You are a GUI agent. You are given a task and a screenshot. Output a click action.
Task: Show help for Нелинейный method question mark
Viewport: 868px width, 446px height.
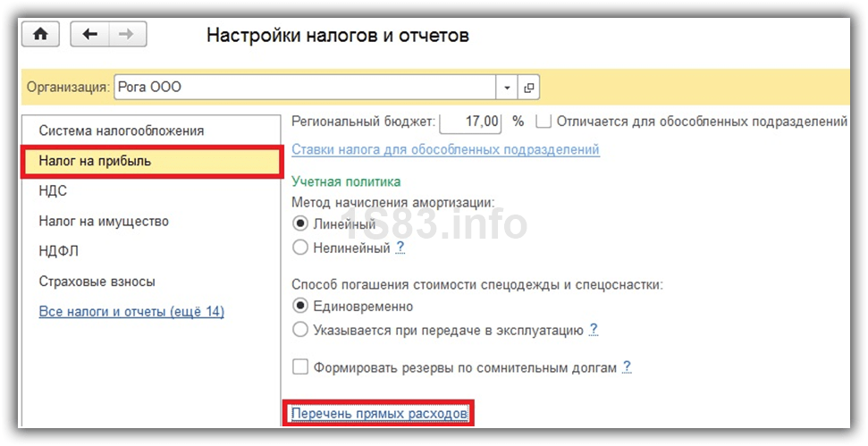[x=400, y=248]
